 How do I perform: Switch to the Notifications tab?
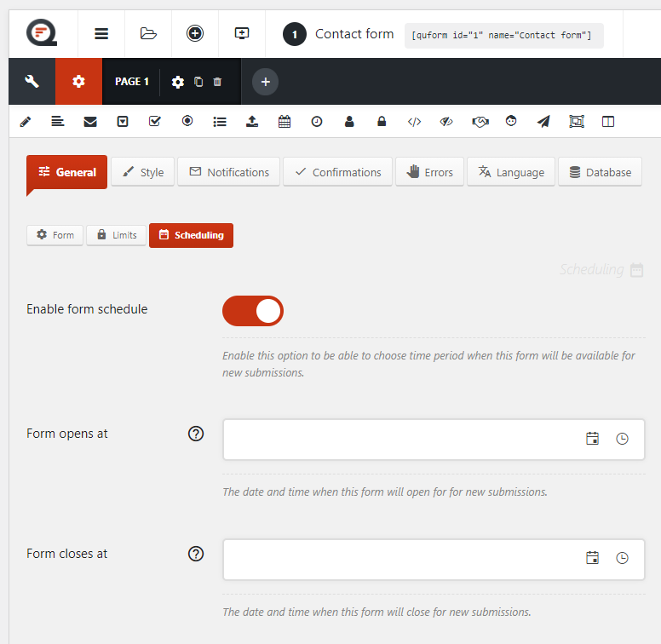point(228,172)
